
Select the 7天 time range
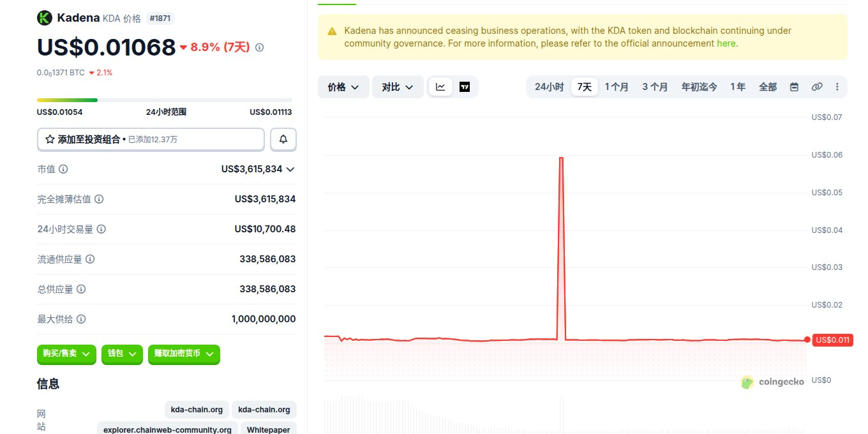click(x=585, y=87)
